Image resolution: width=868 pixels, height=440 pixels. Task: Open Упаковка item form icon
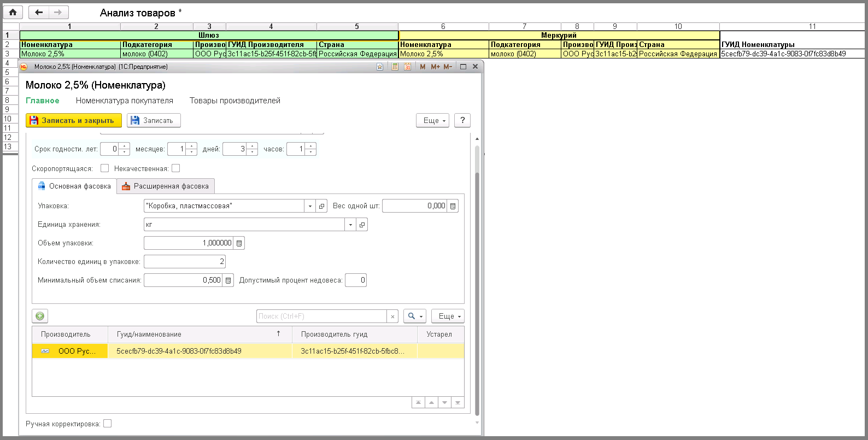[321, 206]
